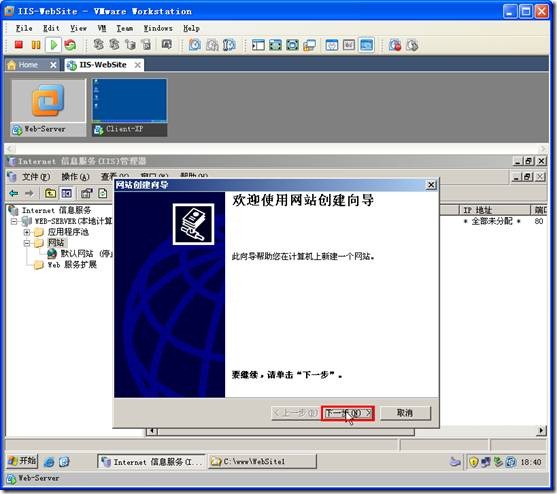Expand the 应用程序池 tree node
557x494 pixels.
click(27, 232)
